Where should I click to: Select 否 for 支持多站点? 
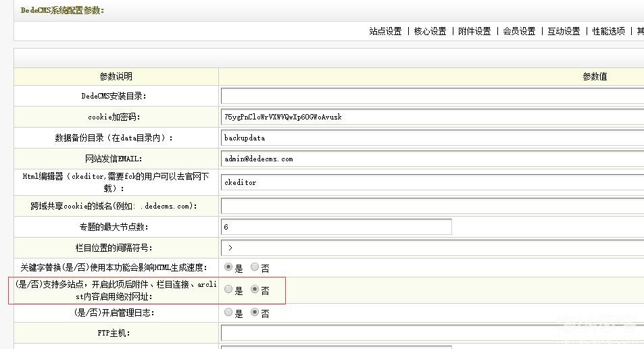(x=255, y=289)
